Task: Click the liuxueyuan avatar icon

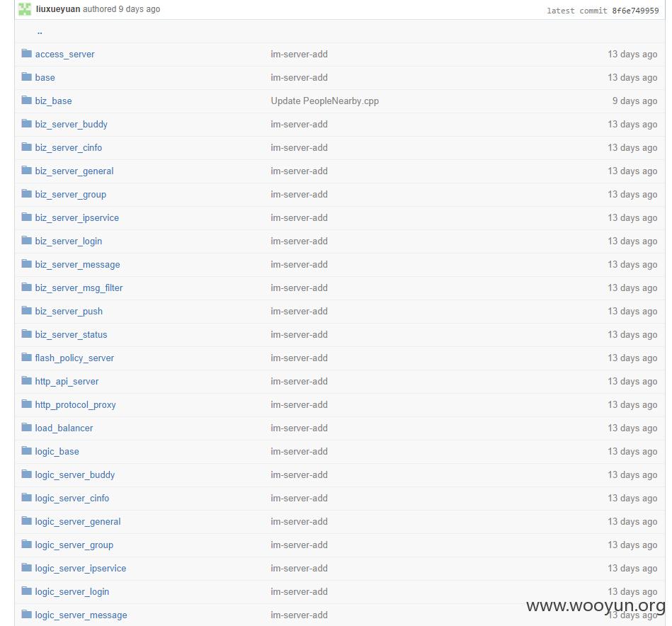Action: tap(25, 9)
